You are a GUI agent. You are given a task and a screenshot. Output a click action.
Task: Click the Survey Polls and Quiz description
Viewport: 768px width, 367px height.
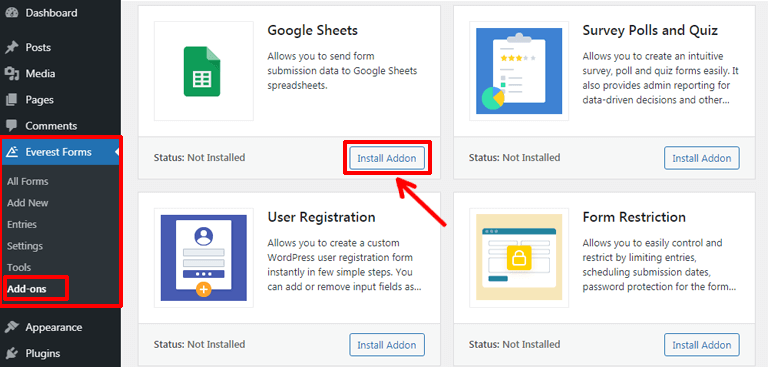661,78
